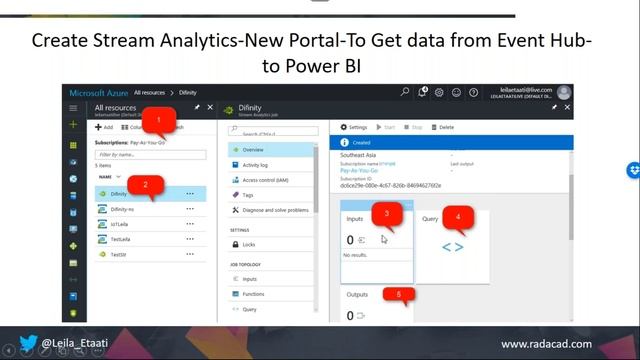The width and height of the screenshot is (640, 360).
Task: Select the Difinity-ns resource row
Action: pyautogui.click(x=151, y=209)
